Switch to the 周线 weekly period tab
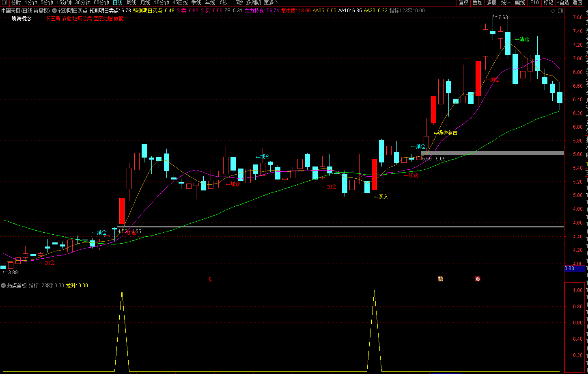Screen dimensions: 588x374 pos(131,3)
